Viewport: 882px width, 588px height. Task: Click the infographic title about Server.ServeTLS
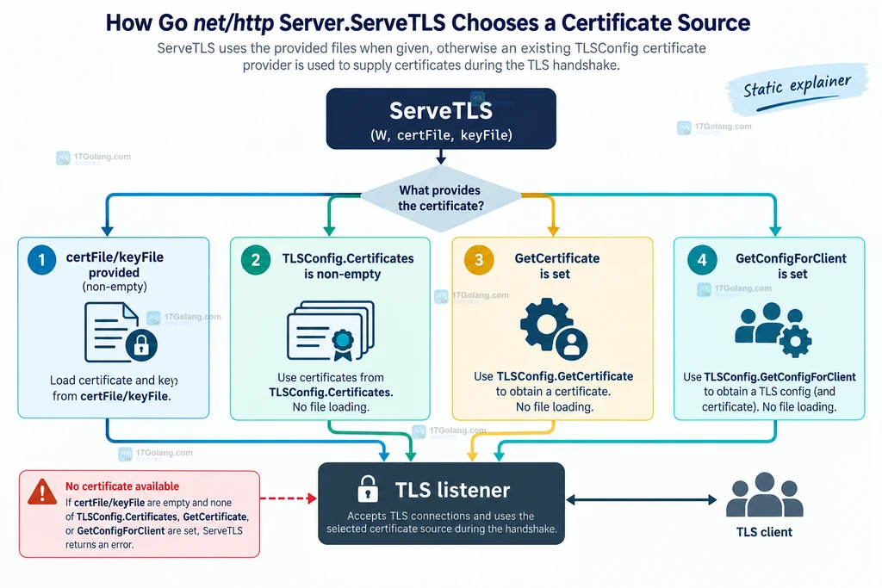pyautogui.click(x=428, y=23)
